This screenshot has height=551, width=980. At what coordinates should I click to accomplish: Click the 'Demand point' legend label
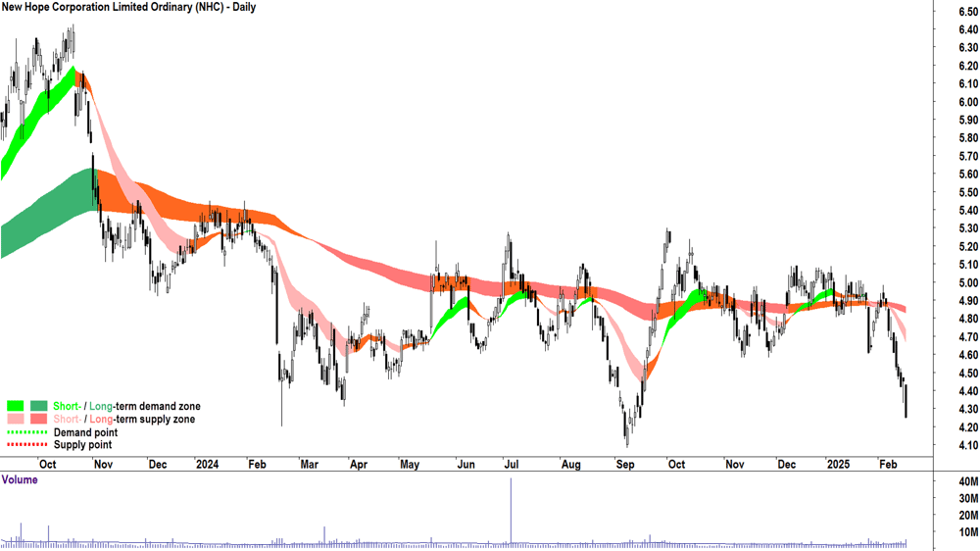point(85,432)
